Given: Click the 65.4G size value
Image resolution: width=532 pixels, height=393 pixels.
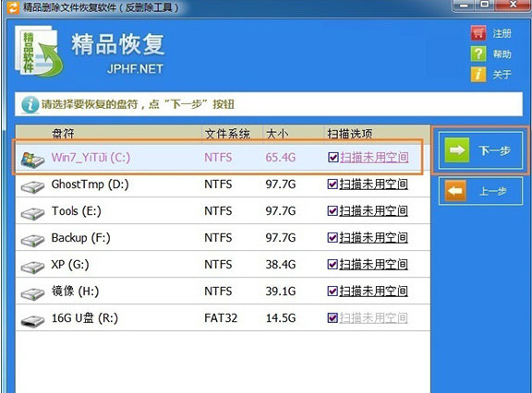Looking at the screenshot, I should pos(281,158).
